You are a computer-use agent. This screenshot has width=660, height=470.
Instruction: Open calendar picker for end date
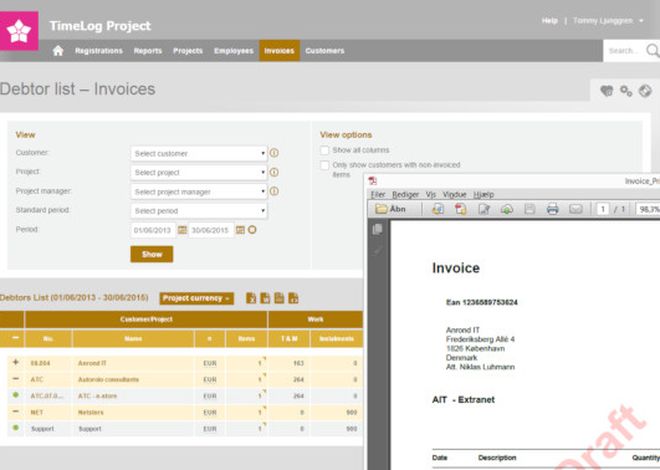240,230
